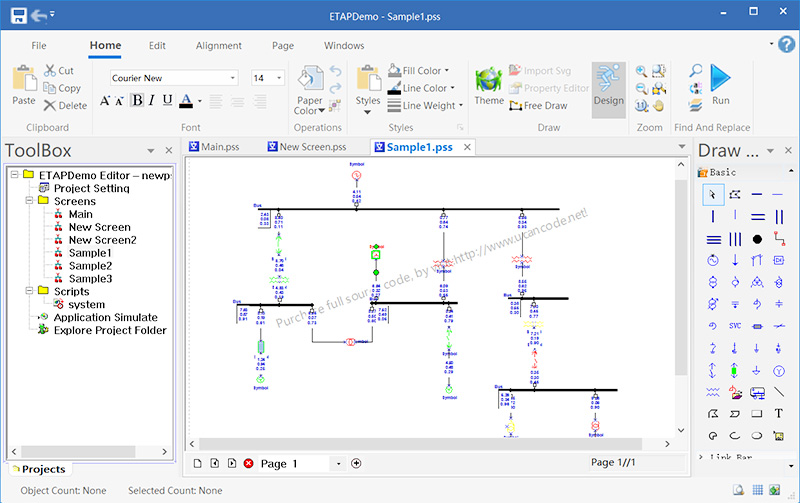Viewport: 800px width, 503px height.
Task: Select the double horizontal line bus tool
Action: (x=758, y=217)
